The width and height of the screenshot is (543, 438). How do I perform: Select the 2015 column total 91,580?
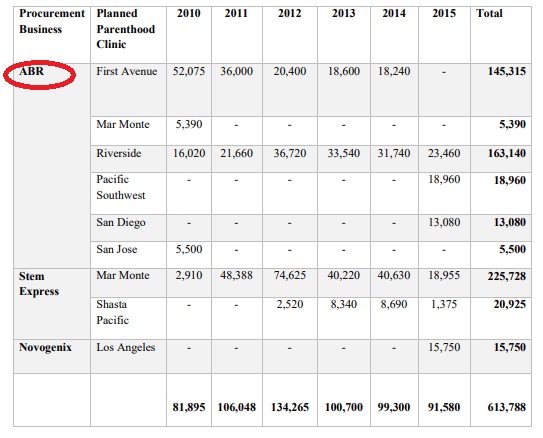pos(444,407)
